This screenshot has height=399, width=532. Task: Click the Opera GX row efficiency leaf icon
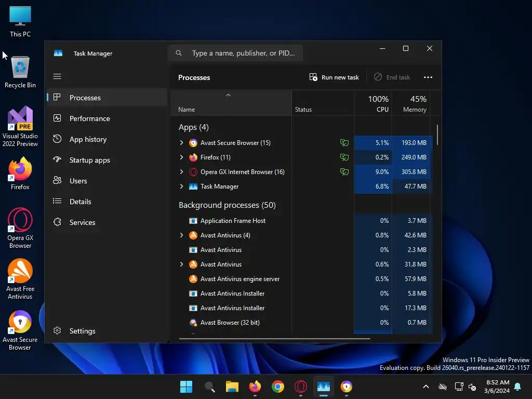point(344,172)
